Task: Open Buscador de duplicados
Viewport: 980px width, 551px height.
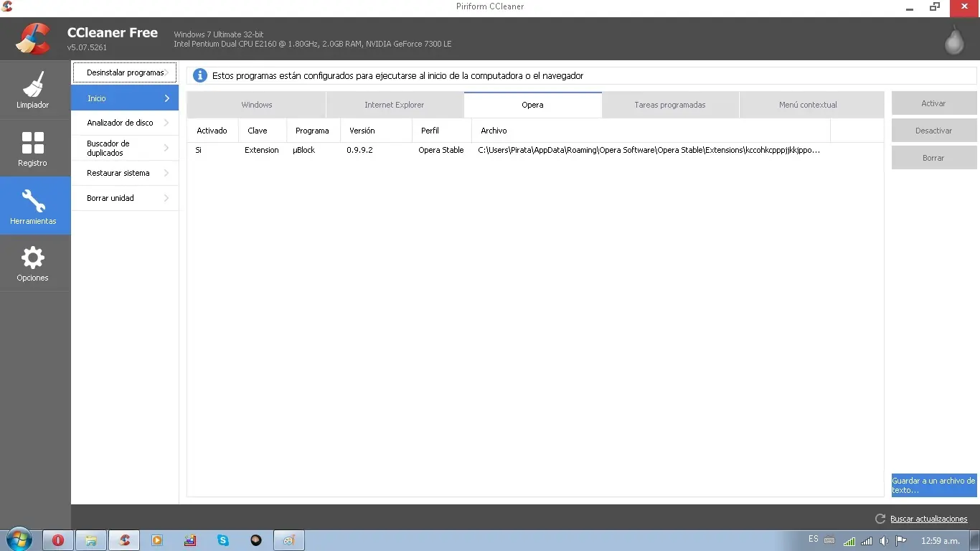Action: (x=125, y=148)
